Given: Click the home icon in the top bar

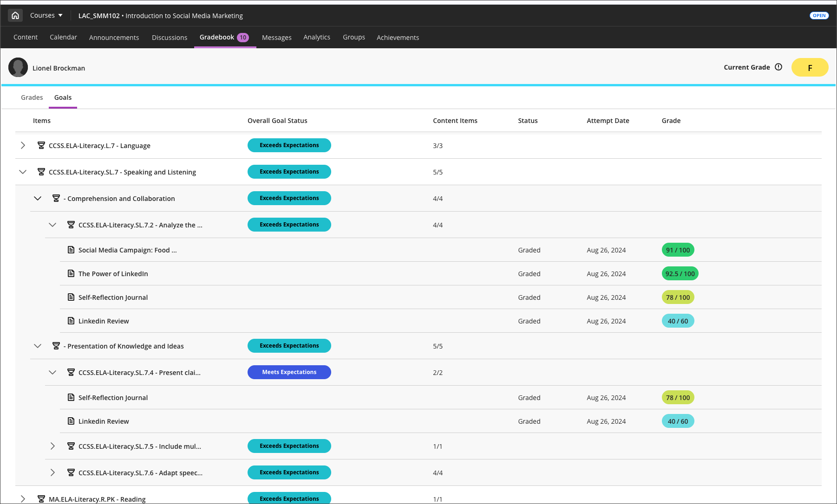Looking at the screenshot, I should (15, 15).
